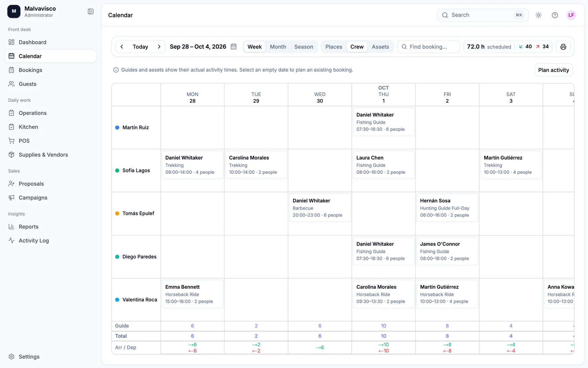Open POS in sidebar
Screen dimensions: 588x368
pos(50,141)
